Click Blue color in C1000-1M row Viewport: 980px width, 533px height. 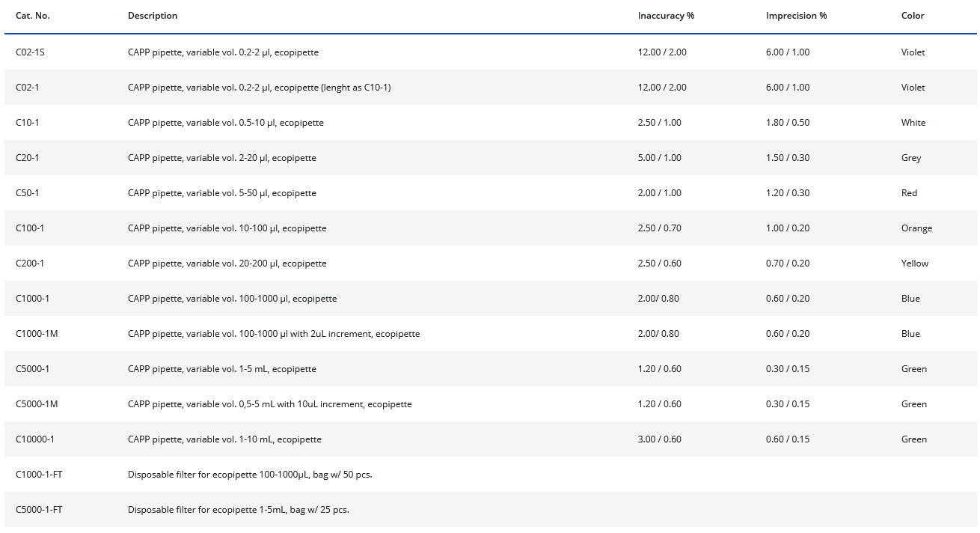click(910, 334)
